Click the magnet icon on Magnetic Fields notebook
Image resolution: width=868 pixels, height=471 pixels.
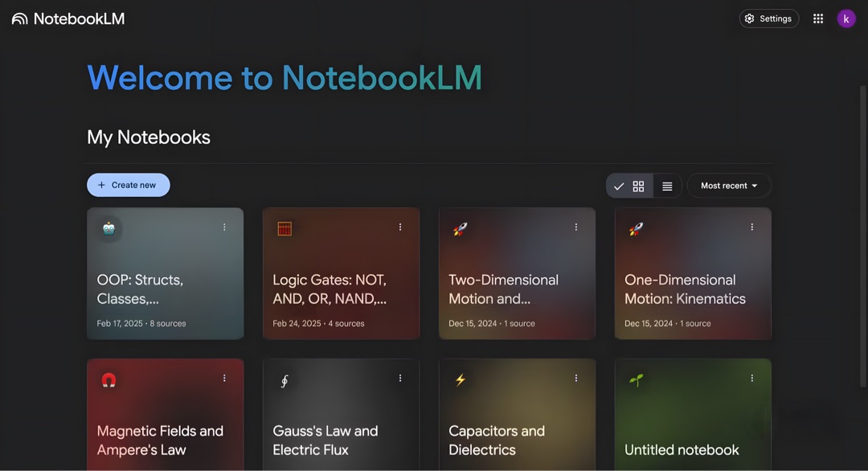(x=109, y=380)
